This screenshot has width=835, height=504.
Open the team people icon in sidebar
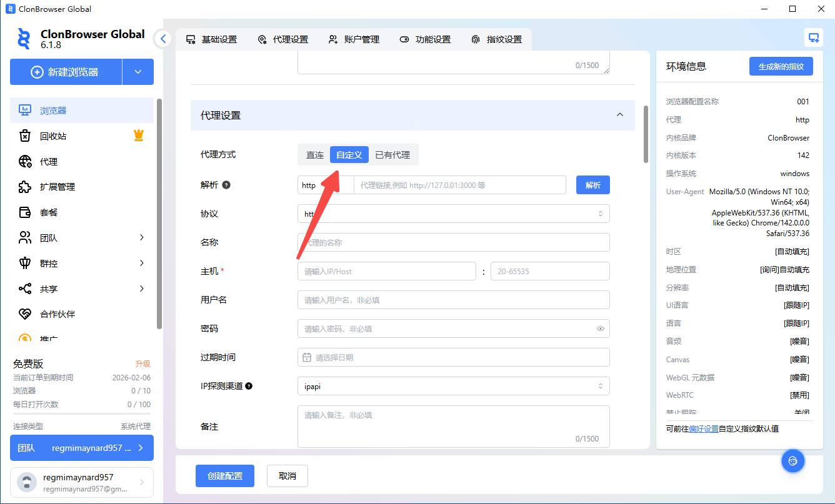pos(25,237)
